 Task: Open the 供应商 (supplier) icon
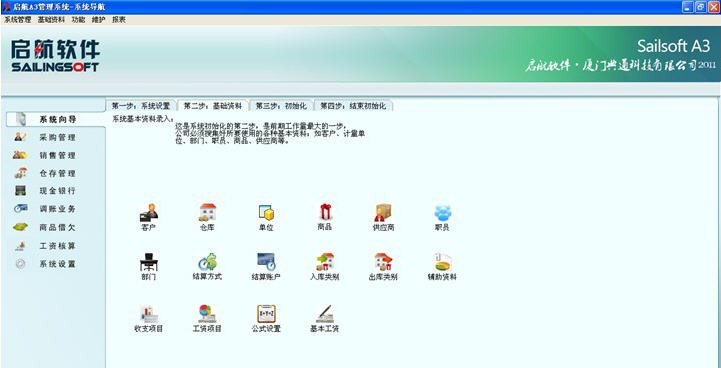point(383,217)
